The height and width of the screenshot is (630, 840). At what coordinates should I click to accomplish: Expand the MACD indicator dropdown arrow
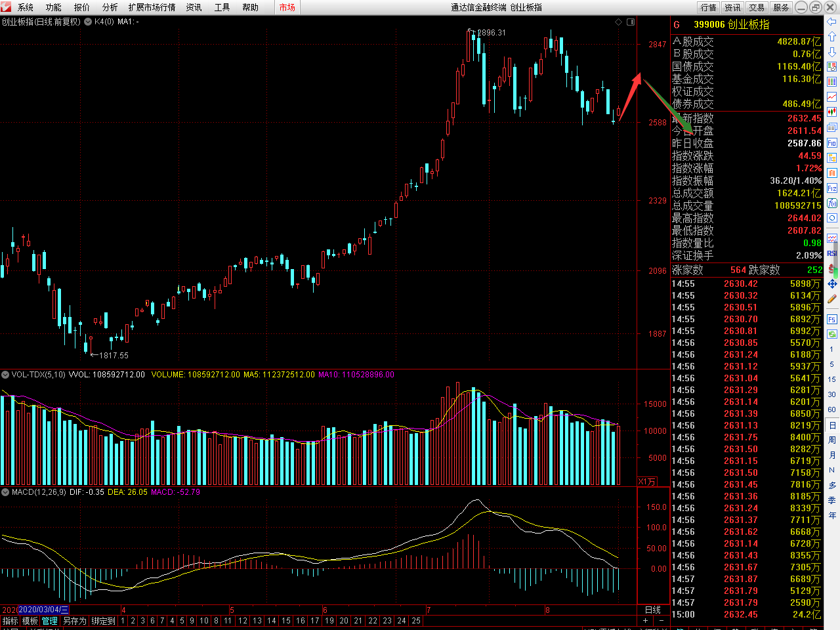(x=5, y=492)
